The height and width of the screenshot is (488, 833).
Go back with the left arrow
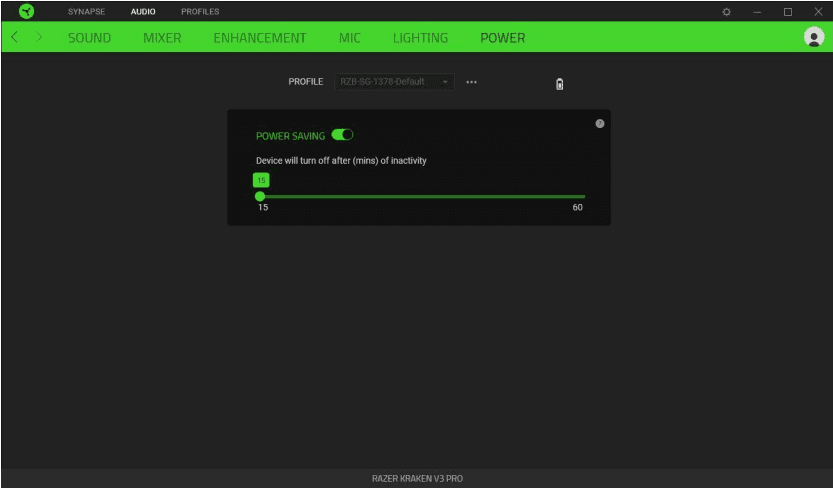coord(14,37)
